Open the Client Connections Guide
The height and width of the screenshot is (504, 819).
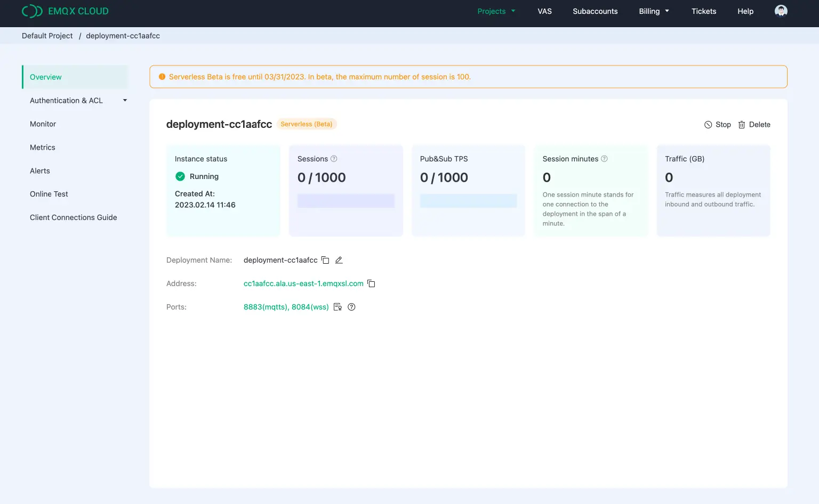[73, 217]
